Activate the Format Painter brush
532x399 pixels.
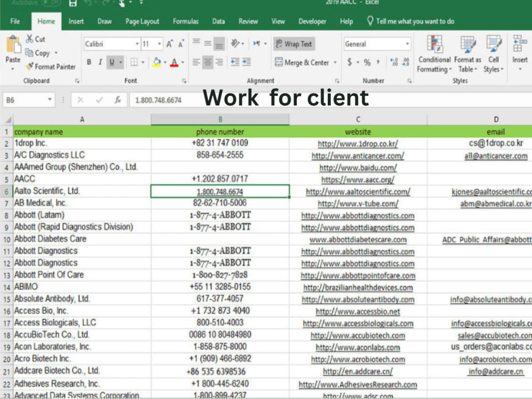pyautogui.click(x=30, y=66)
